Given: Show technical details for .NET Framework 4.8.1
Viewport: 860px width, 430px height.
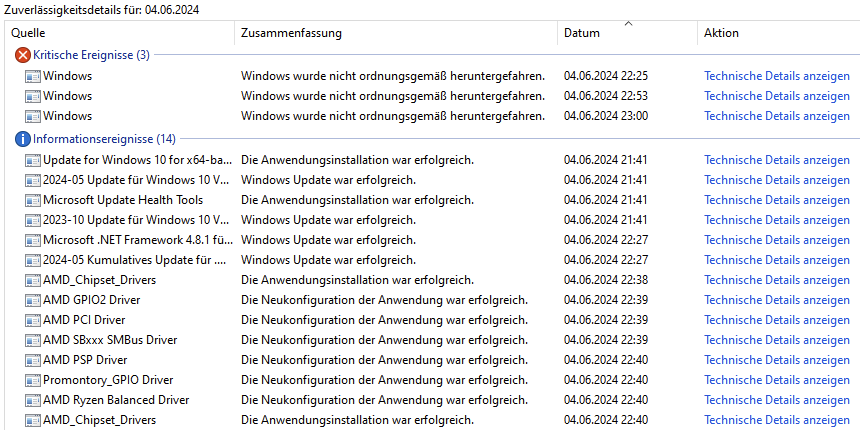Looking at the screenshot, I should point(777,240).
